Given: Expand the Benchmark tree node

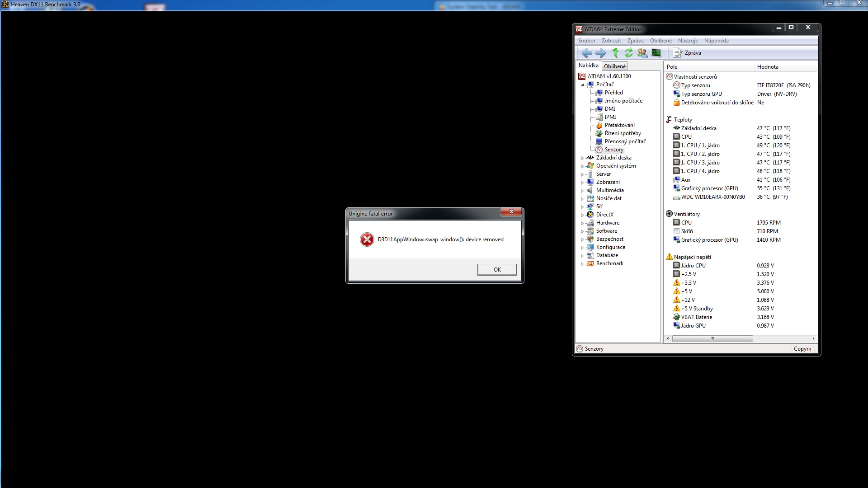Looking at the screenshot, I should 582,264.
